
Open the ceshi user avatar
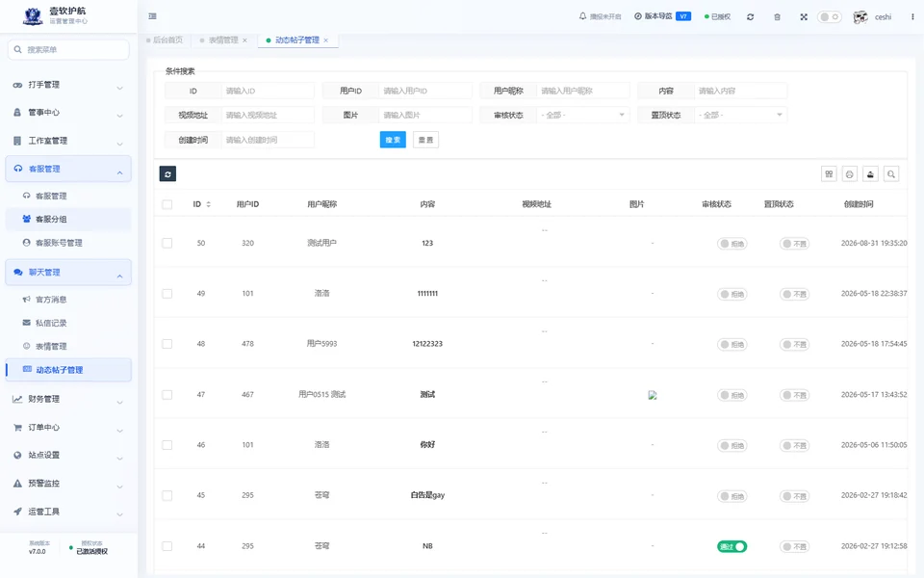860,17
